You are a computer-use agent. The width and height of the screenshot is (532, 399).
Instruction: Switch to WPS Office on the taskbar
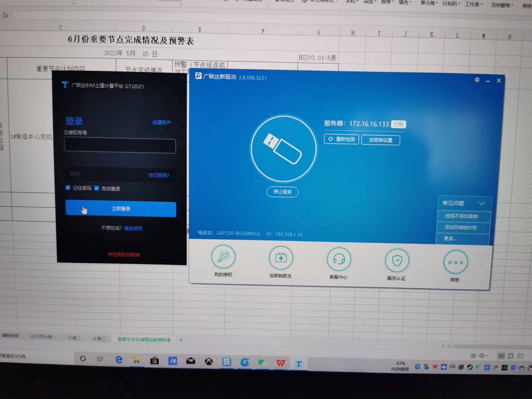[281, 363]
